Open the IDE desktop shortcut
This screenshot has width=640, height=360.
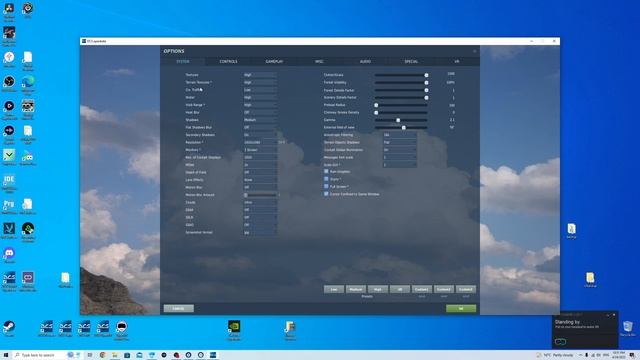[x=9, y=181]
